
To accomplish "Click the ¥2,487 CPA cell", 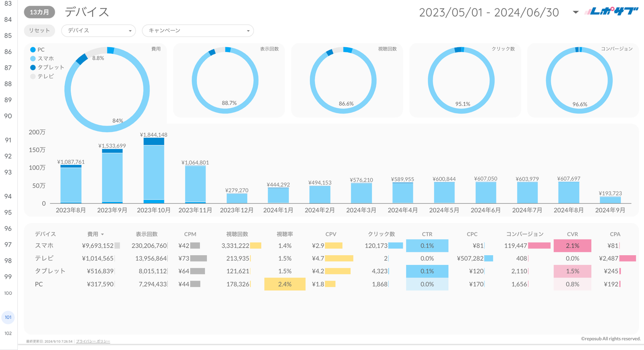I will [608, 258].
